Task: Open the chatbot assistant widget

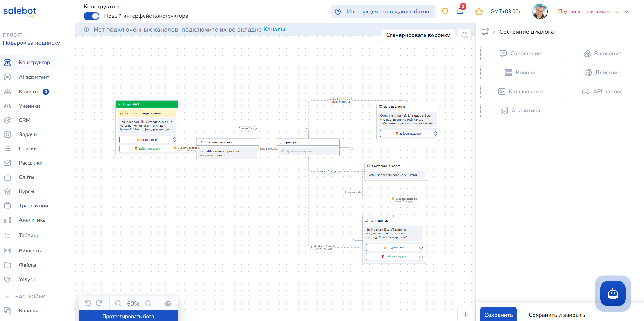Action: [x=613, y=293]
